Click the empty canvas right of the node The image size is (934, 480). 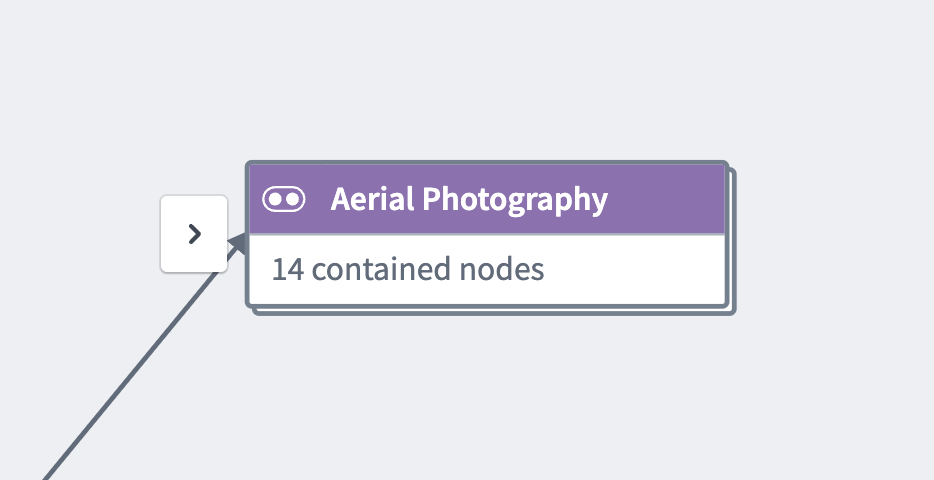(834, 238)
